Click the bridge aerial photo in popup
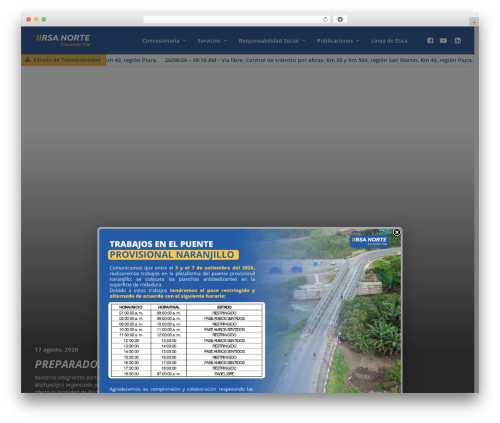Viewport: 500px width, 423px height. tap(333, 310)
